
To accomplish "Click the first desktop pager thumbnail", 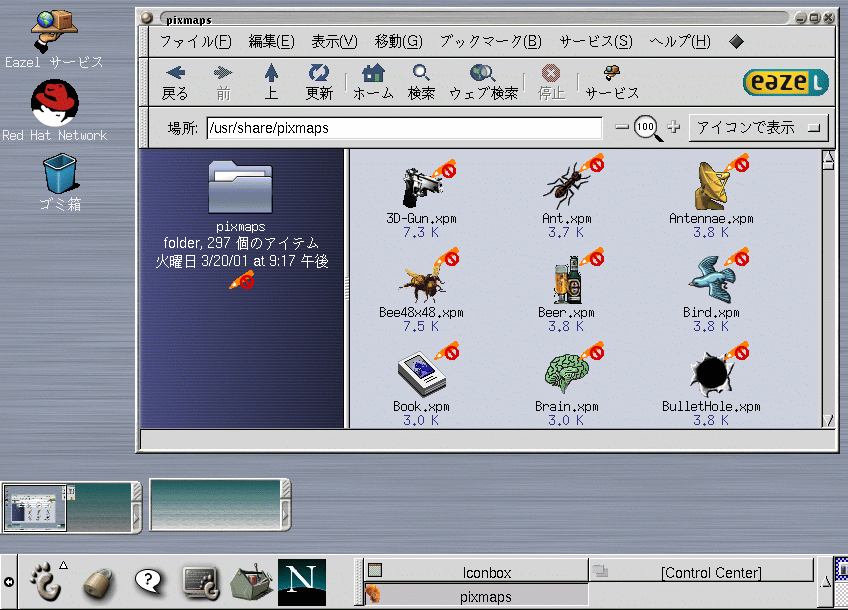I will click(x=35, y=507).
